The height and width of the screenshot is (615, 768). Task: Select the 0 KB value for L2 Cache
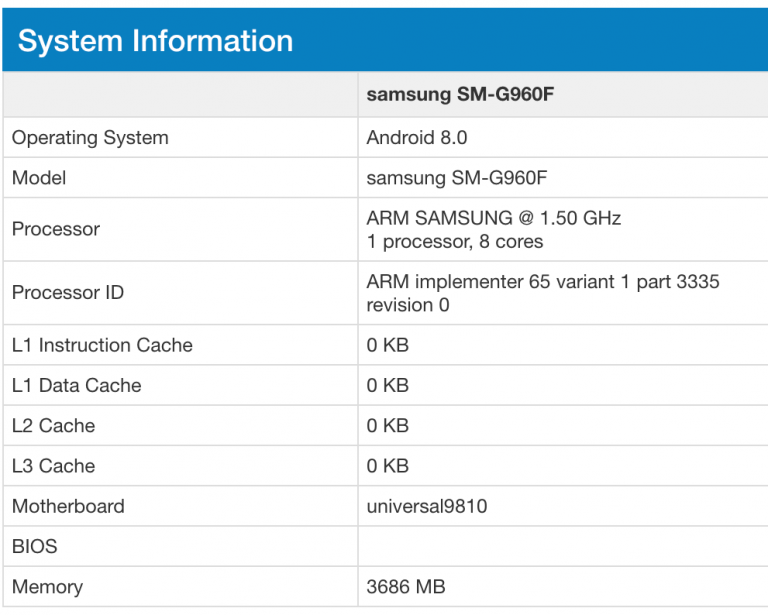coord(388,425)
